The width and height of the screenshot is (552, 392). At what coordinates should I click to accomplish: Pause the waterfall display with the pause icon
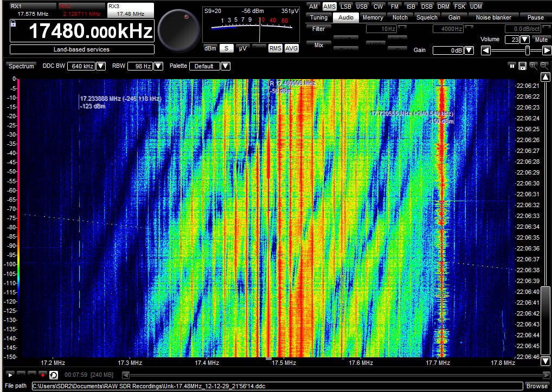point(512,66)
